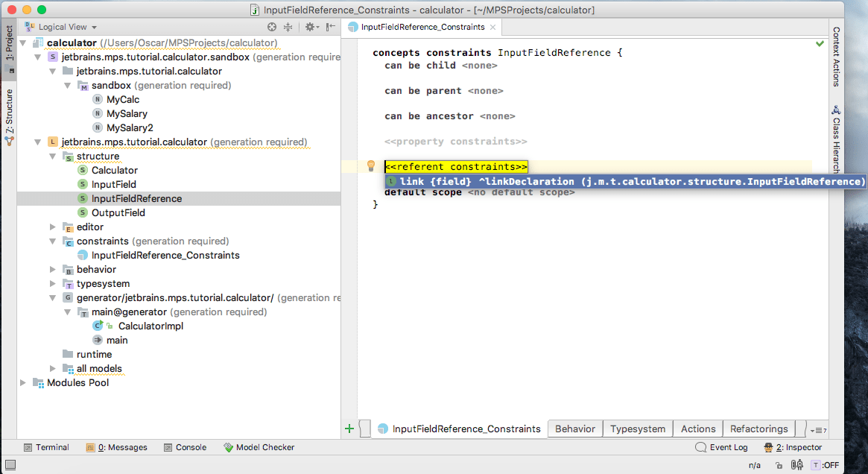Click the intention lightbulb icon
The height and width of the screenshot is (474, 868).
370,166
